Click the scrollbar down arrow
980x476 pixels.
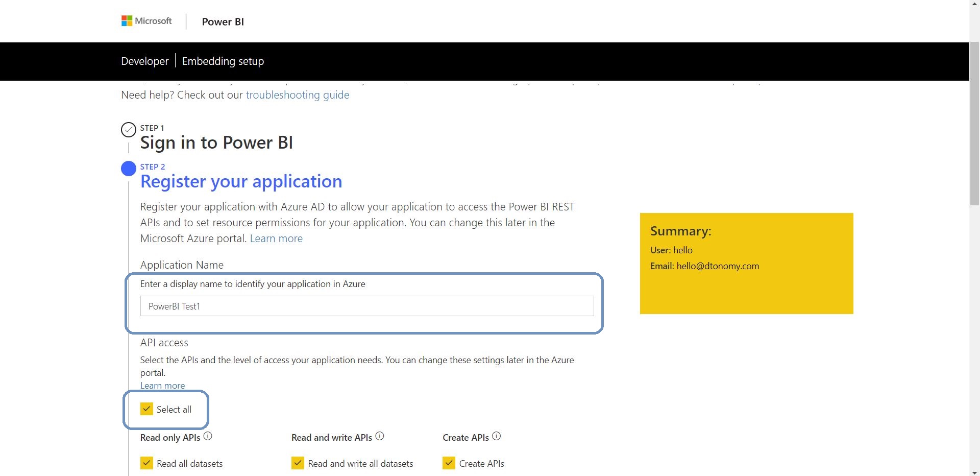[974, 472]
